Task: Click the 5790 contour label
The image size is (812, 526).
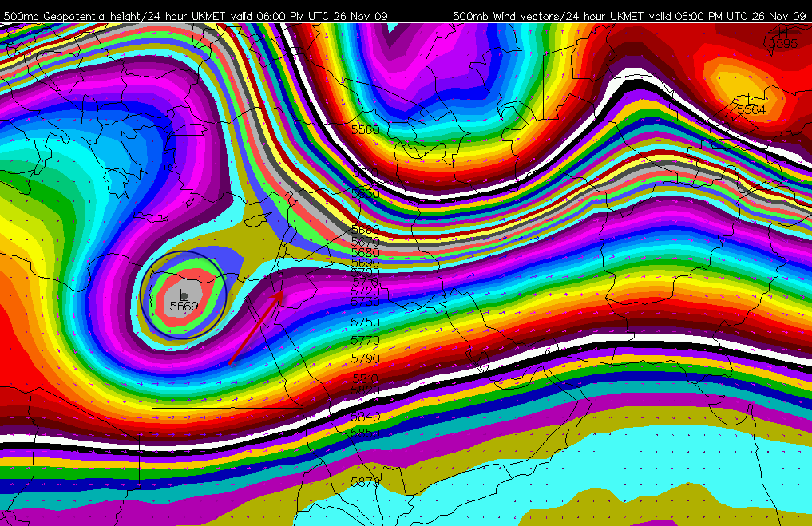Action: 365,358
